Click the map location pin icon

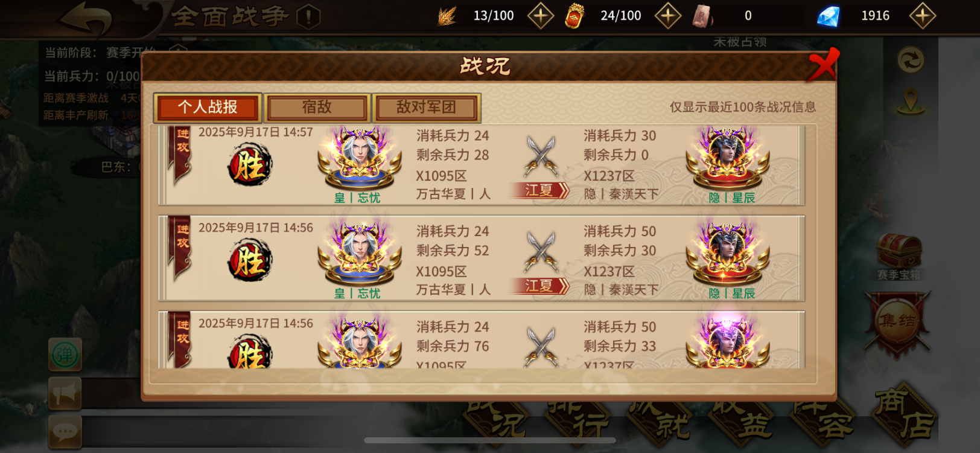coord(911,101)
